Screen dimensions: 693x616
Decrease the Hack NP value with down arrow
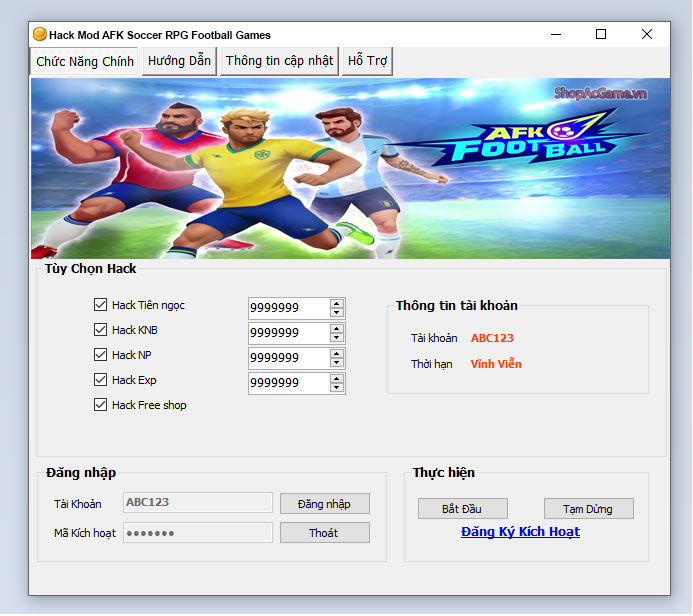click(x=337, y=363)
